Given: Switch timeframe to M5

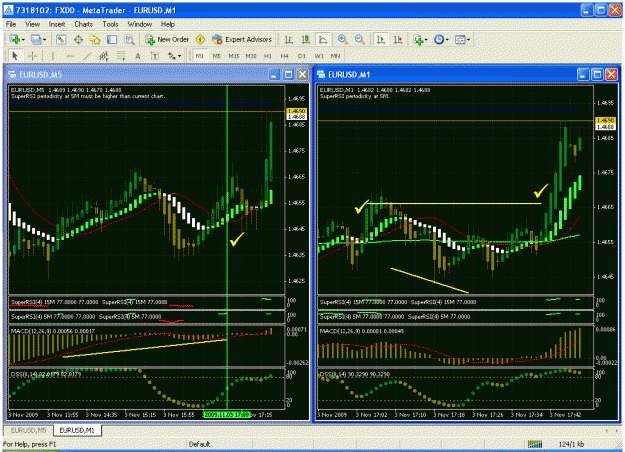Looking at the screenshot, I should click(216, 56).
